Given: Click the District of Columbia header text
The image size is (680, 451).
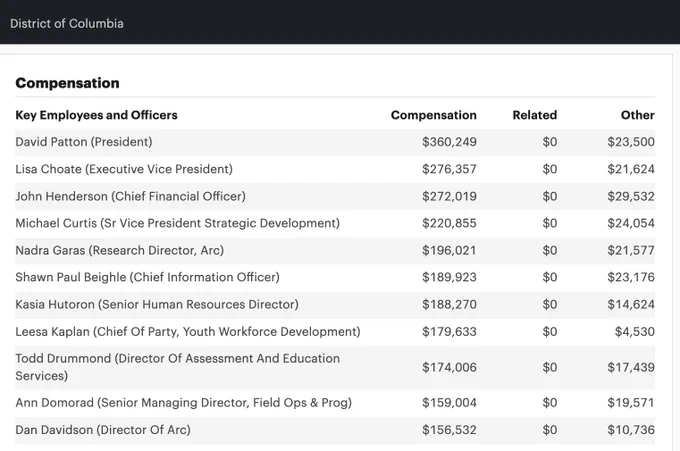Looking at the screenshot, I should coord(67,23).
